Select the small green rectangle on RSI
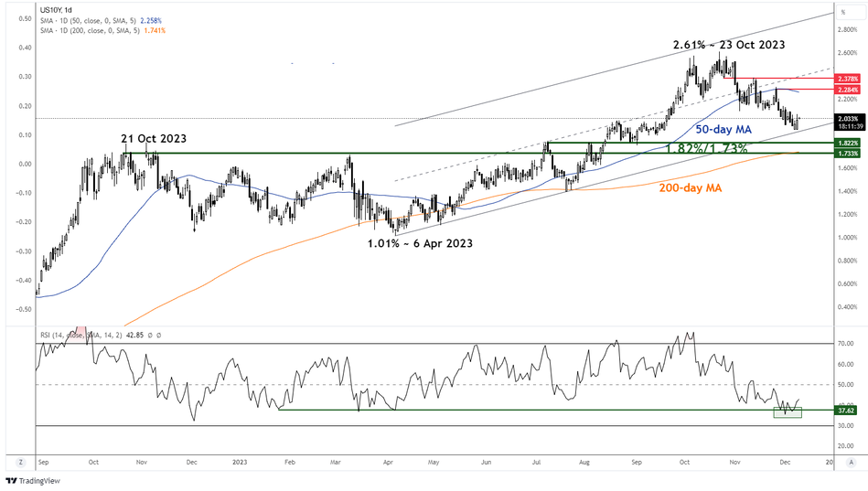This screenshot has height=491, width=868. 787,412
